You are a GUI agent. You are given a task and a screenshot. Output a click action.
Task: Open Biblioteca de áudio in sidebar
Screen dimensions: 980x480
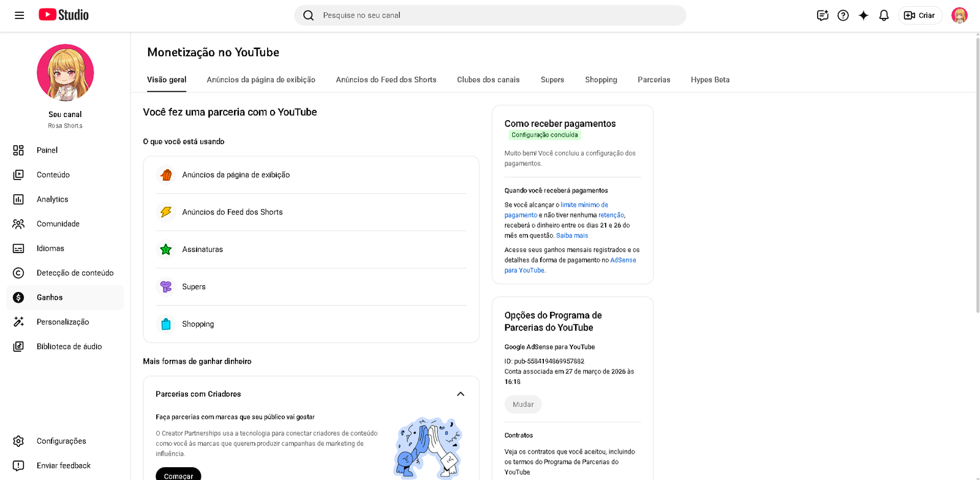coord(69,346)
